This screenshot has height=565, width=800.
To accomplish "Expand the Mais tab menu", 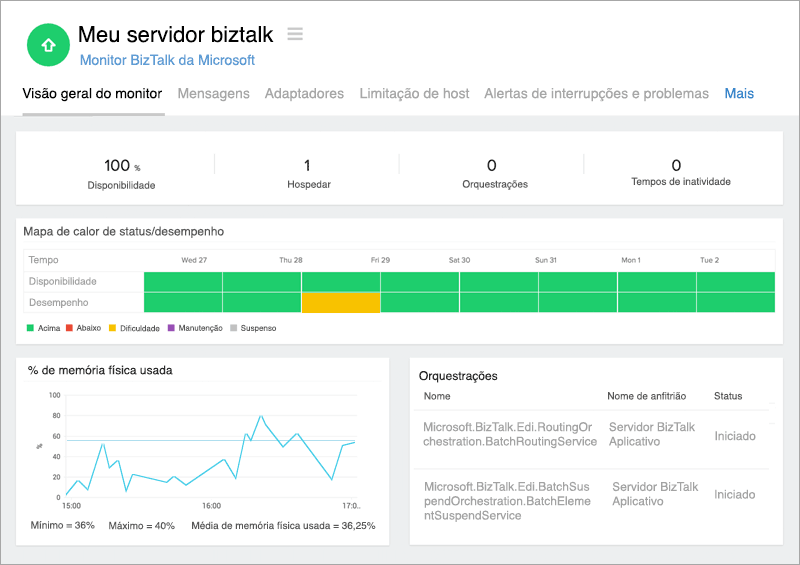I will pyautogui.click(x=739, y=93).
